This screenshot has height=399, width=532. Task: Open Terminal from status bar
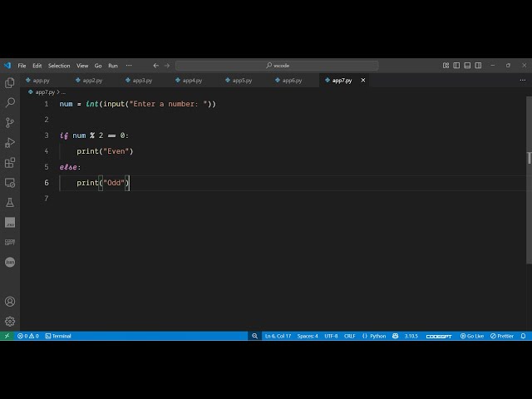tap(58, 336)
